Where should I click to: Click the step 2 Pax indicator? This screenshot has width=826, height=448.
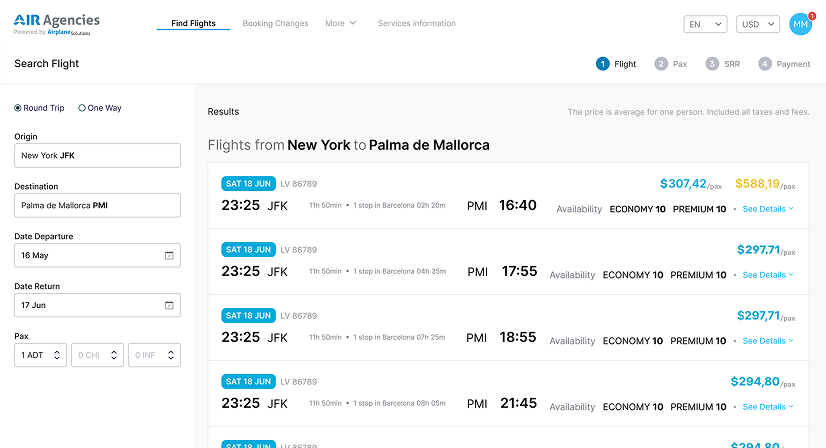coord(671,64)
